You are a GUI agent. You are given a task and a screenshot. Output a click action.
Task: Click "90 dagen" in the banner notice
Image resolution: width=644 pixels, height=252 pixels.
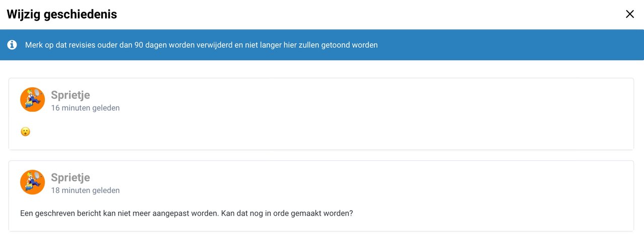point(150,45)
